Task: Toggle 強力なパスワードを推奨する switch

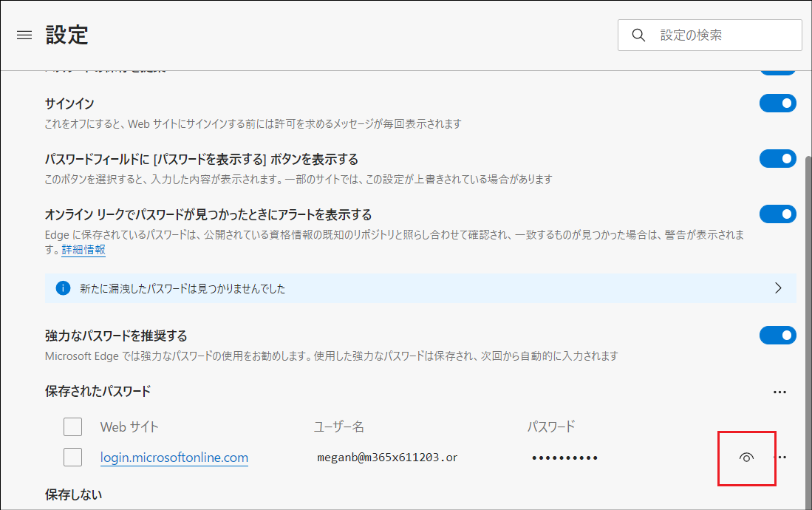Action: click(778, 336)
